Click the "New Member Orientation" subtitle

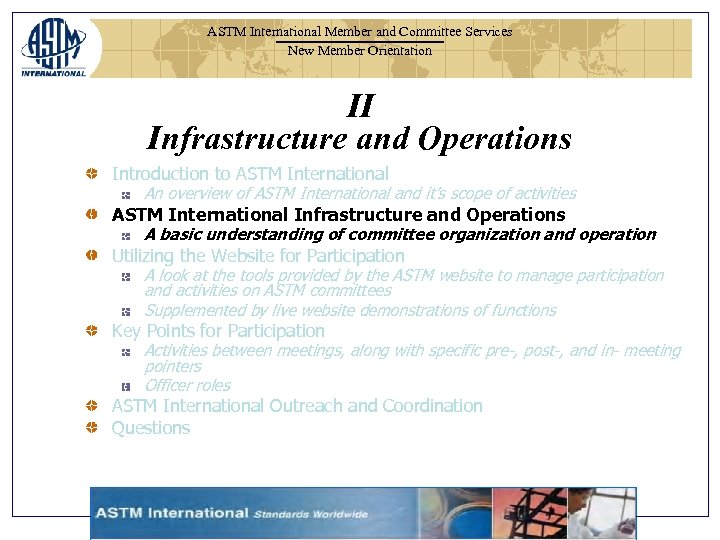[x=360, y=51]
